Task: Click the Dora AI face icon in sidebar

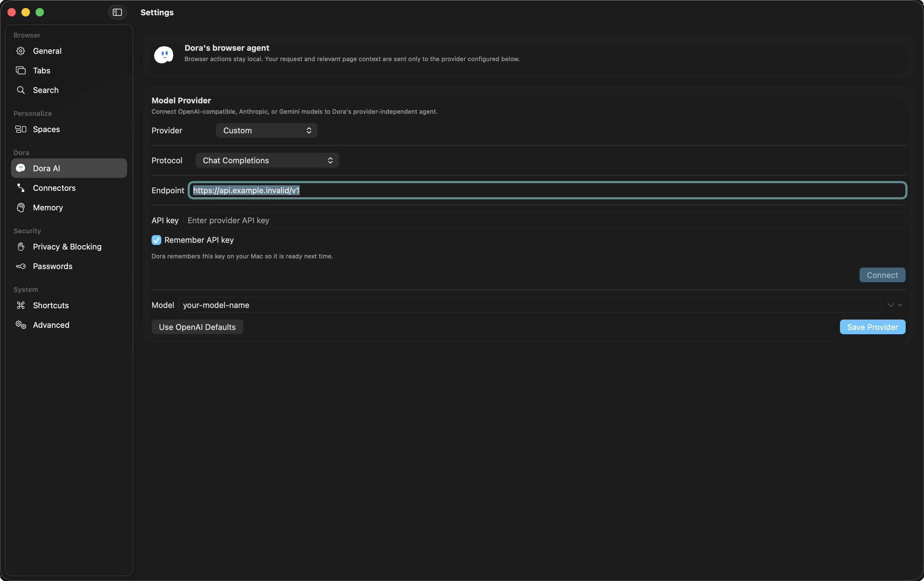Action: coord(21,168)
